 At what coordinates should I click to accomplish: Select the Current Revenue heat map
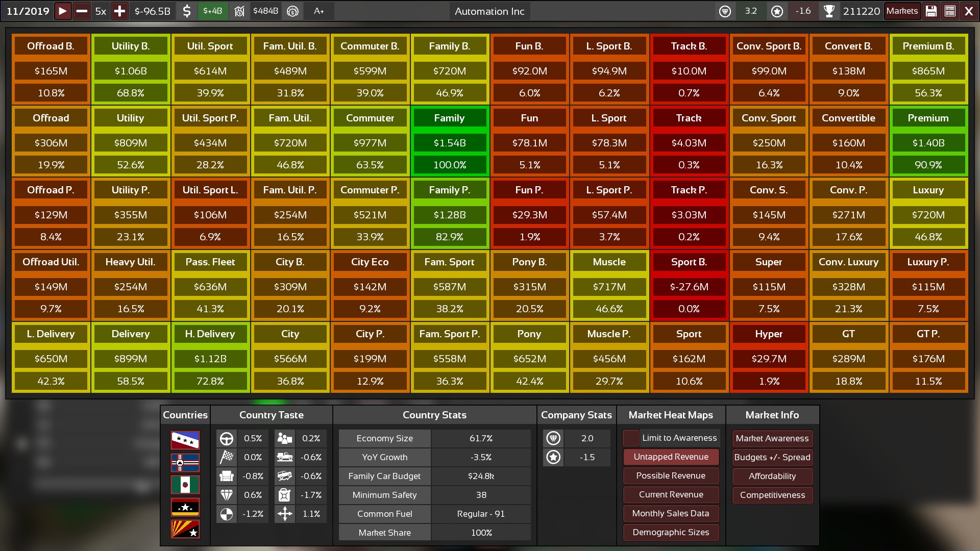(671, 495)
